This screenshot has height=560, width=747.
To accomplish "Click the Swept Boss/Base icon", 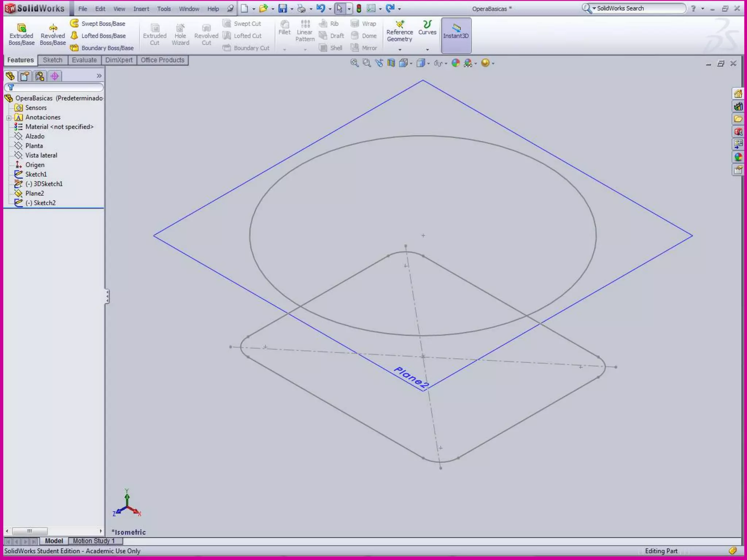I will pos(74,24).
